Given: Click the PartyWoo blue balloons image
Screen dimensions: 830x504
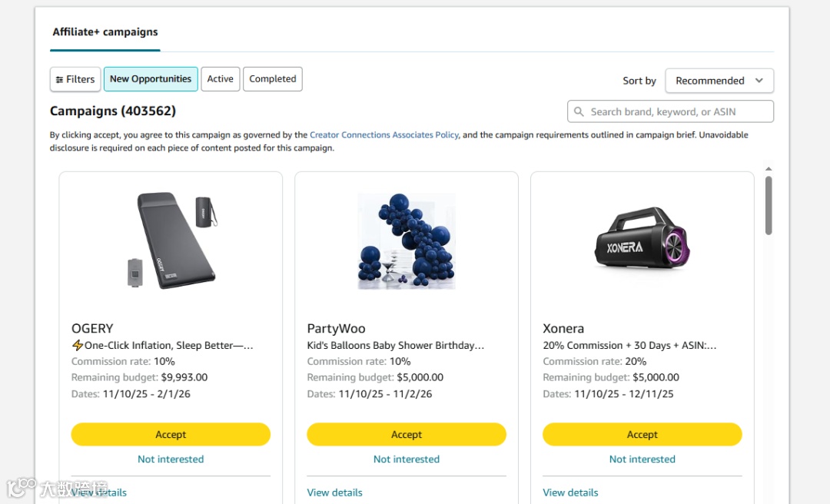Looking at the screenshot, I should 407,240.
